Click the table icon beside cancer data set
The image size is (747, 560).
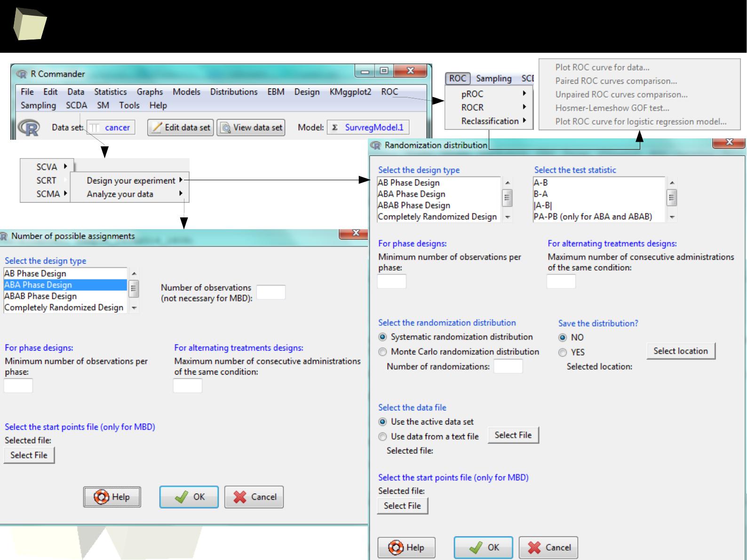[95, 128]
